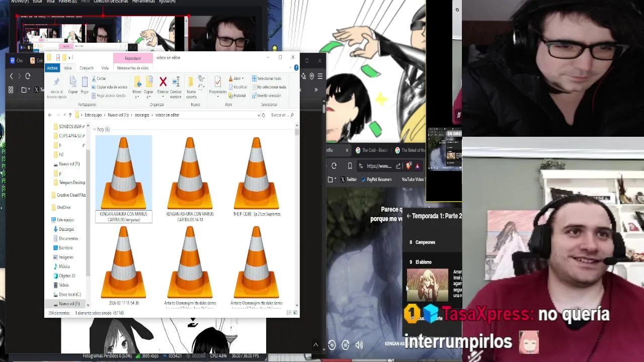Image resolution: width=644 pixels, height=362 pixels.
Task: Go back from 'Temporada 1: Parte 2' list
Action: click(x=409, y=216)
